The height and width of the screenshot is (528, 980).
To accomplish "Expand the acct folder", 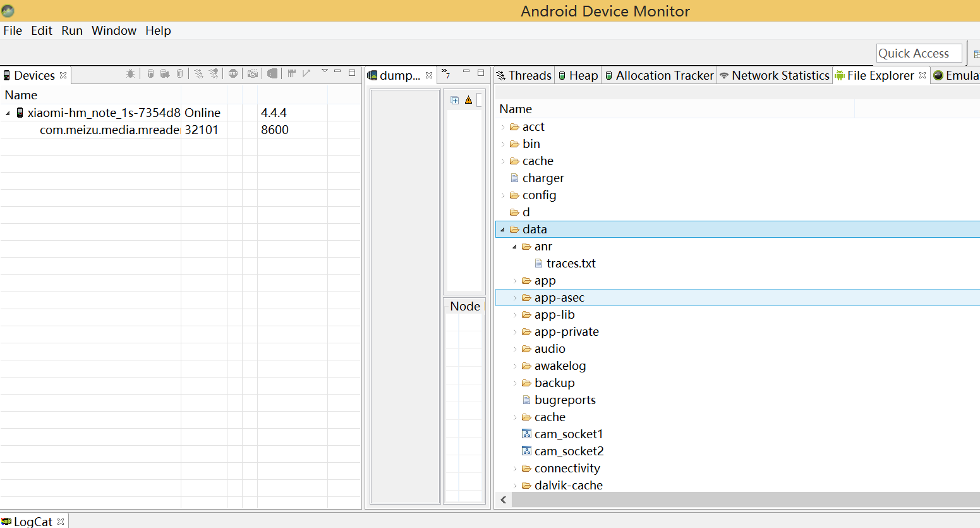I will click(503, 127).
